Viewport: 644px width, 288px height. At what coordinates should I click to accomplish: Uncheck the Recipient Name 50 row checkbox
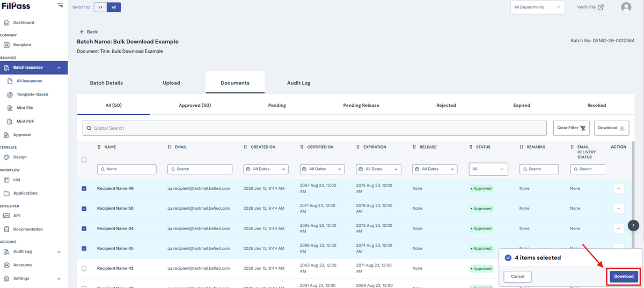point(84,209)
